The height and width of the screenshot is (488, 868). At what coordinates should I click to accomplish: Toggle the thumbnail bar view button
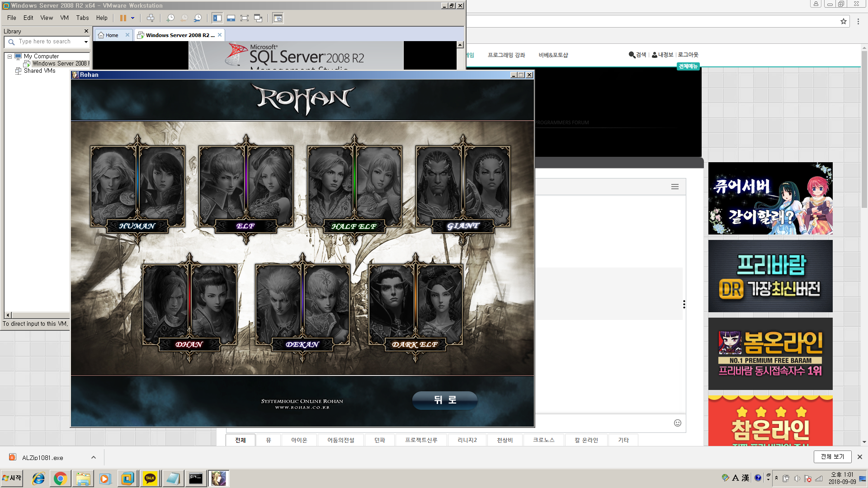pos(231,18)
